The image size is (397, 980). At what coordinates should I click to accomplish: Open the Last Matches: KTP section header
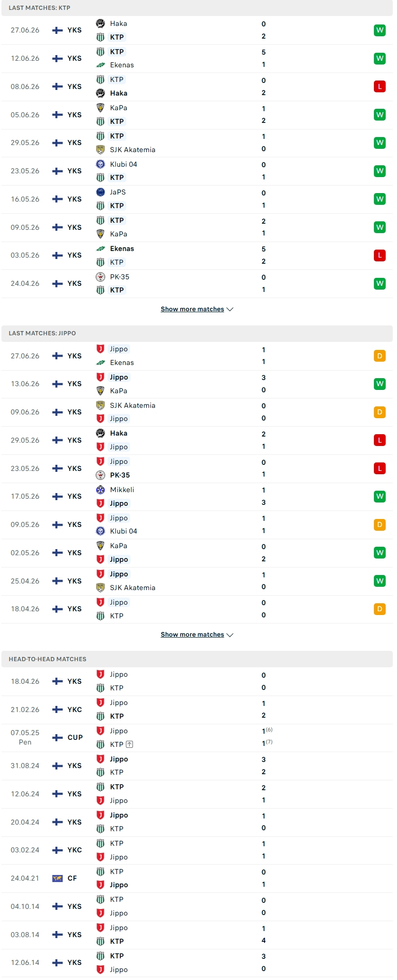point(197,8)
